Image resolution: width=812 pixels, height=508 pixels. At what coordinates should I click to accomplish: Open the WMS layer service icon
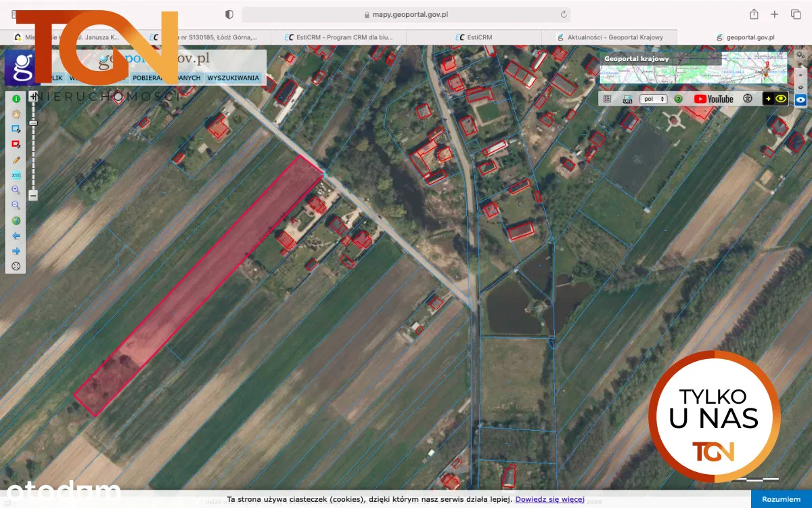pos(627,99)
